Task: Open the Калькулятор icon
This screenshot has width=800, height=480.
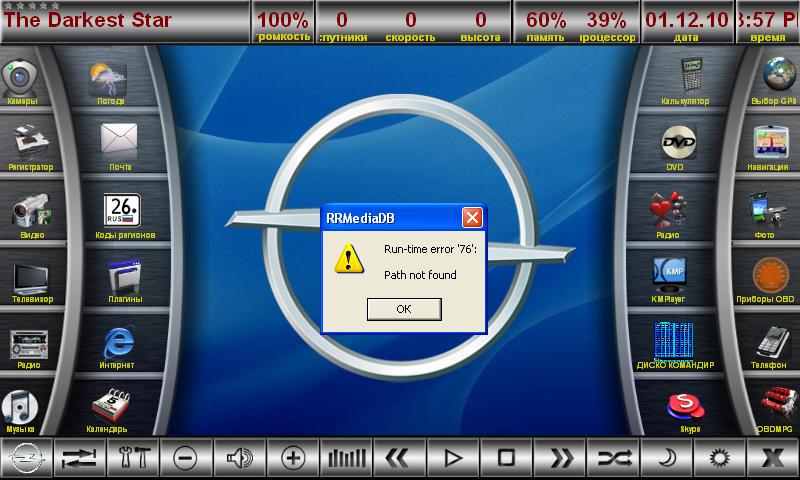Action: pyautogui.click(x=691, y=75)
